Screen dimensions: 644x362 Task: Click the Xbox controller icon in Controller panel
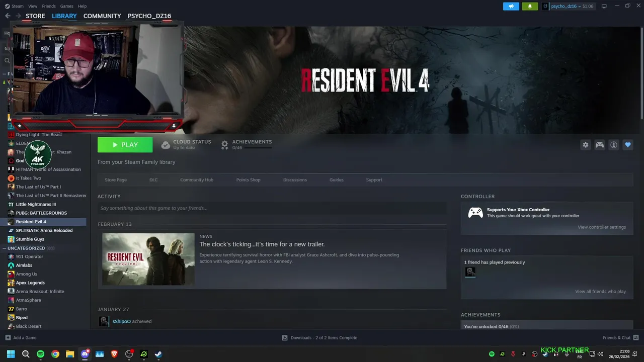[475, 213]
